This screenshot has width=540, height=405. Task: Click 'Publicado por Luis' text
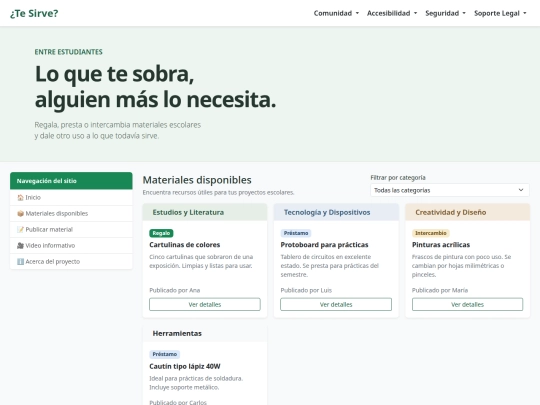point(306,290)
